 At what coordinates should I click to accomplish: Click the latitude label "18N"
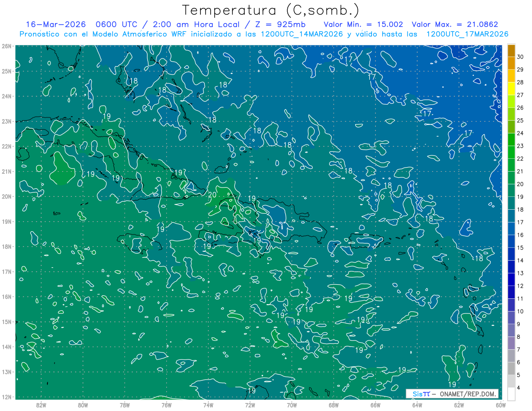coord(7,247)
